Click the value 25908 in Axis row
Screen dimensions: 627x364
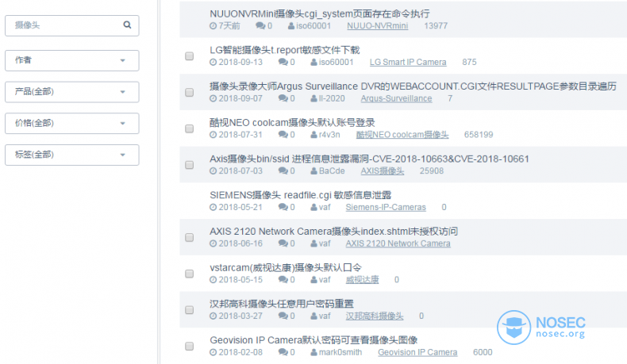click(x=432, y=171)
